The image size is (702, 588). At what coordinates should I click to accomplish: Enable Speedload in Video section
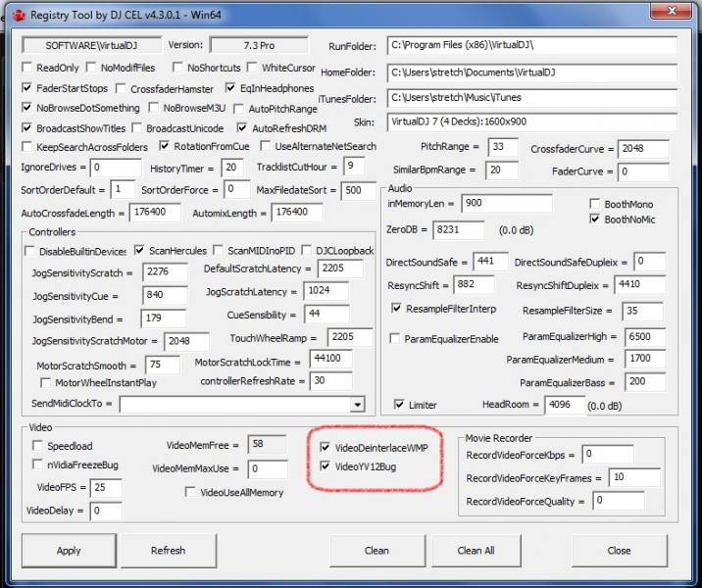[37, 446]
